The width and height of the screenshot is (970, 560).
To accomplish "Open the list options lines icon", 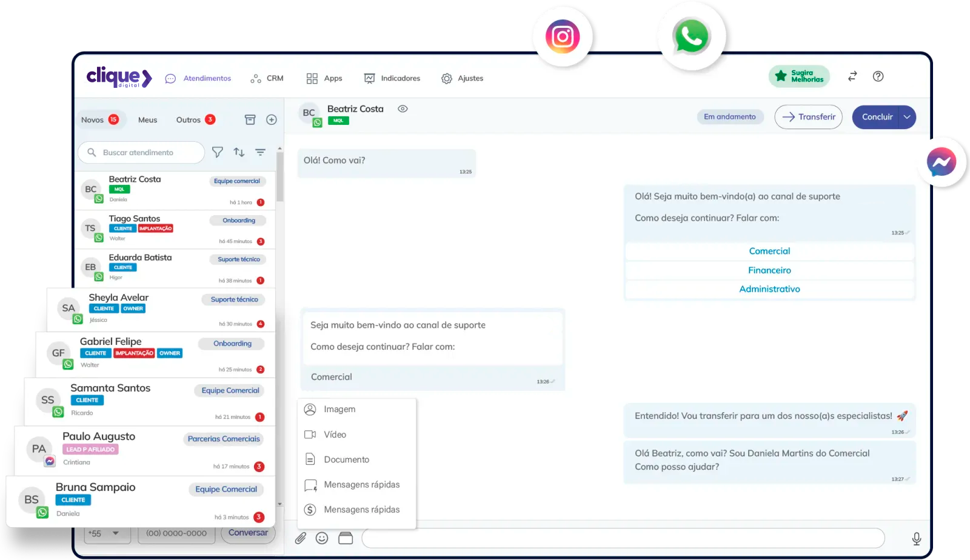I will (x=260, y=153).
